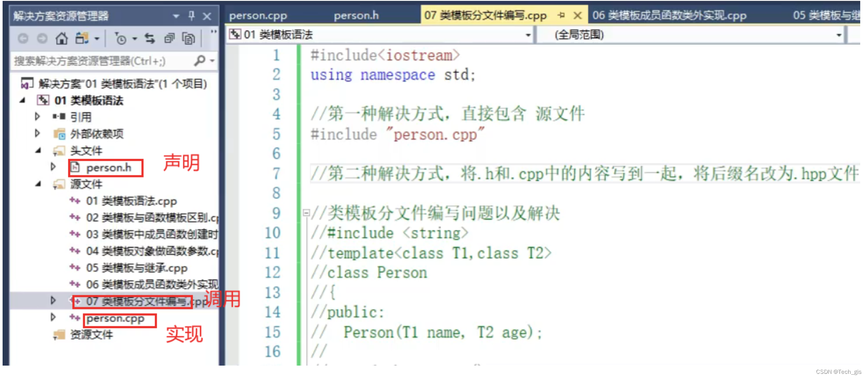This screenshot has width=868, height=379.
Task: Click the 外部依赖项 folder icon
Action: (x=59, y=134)
